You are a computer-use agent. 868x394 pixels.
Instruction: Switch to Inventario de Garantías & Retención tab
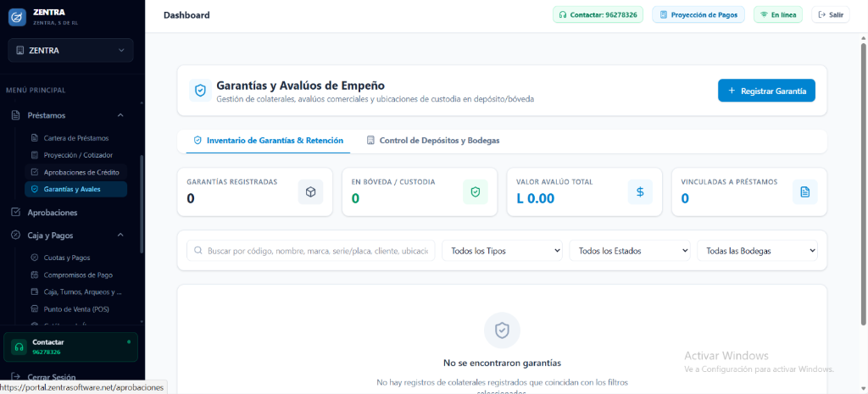268,141
